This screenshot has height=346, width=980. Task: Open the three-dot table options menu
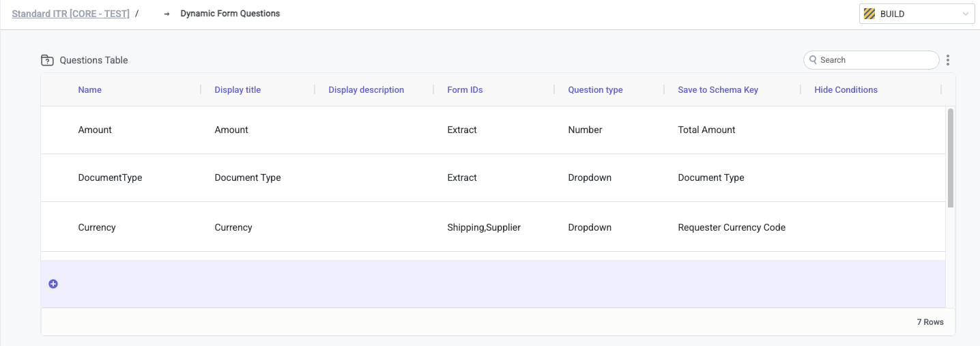pos(948,60)
